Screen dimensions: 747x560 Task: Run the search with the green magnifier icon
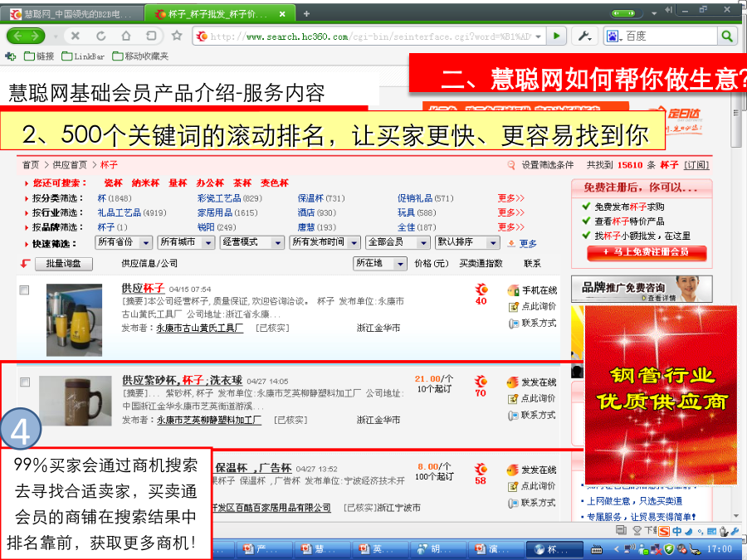pyautogui.click(x=726, y=36)
